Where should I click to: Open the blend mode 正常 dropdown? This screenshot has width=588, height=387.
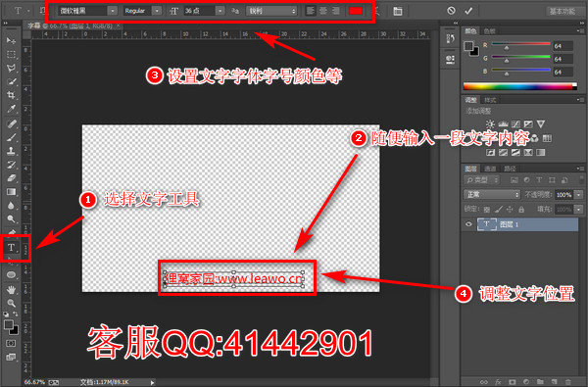492,194
